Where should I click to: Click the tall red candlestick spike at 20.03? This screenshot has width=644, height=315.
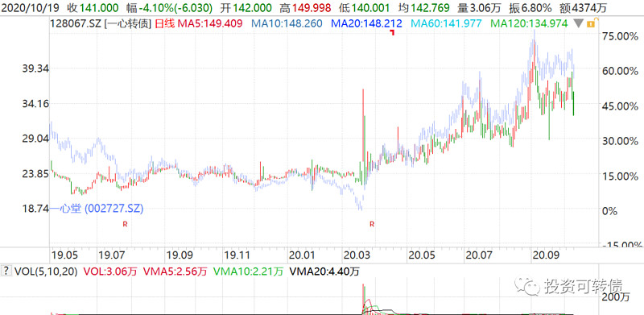pos(363,126)
